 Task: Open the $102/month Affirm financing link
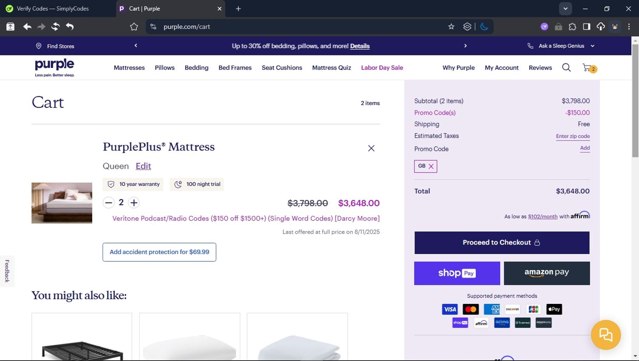coord(542,217)
